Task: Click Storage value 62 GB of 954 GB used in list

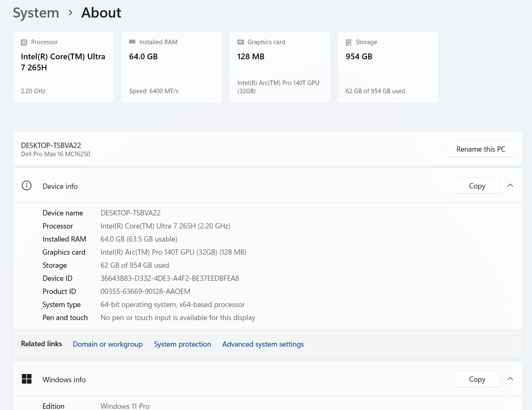Action: 135,265
